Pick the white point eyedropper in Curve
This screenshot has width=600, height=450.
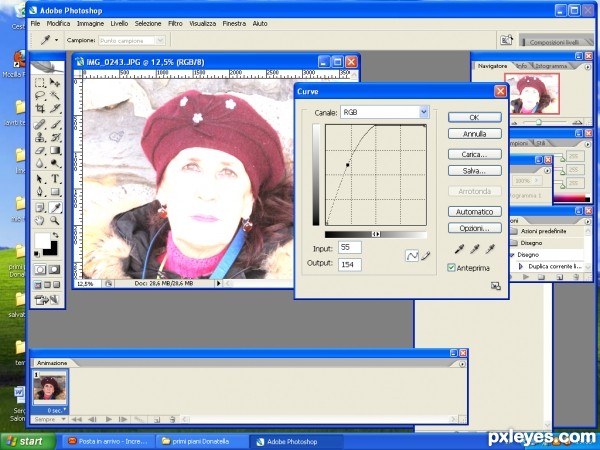490,249
